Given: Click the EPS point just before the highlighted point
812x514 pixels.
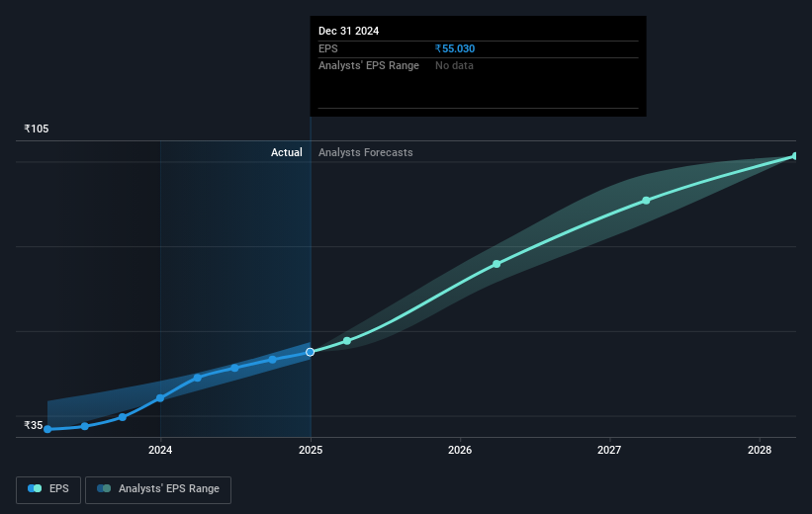Looking at the screenshot, I should (x=273, y=359).
